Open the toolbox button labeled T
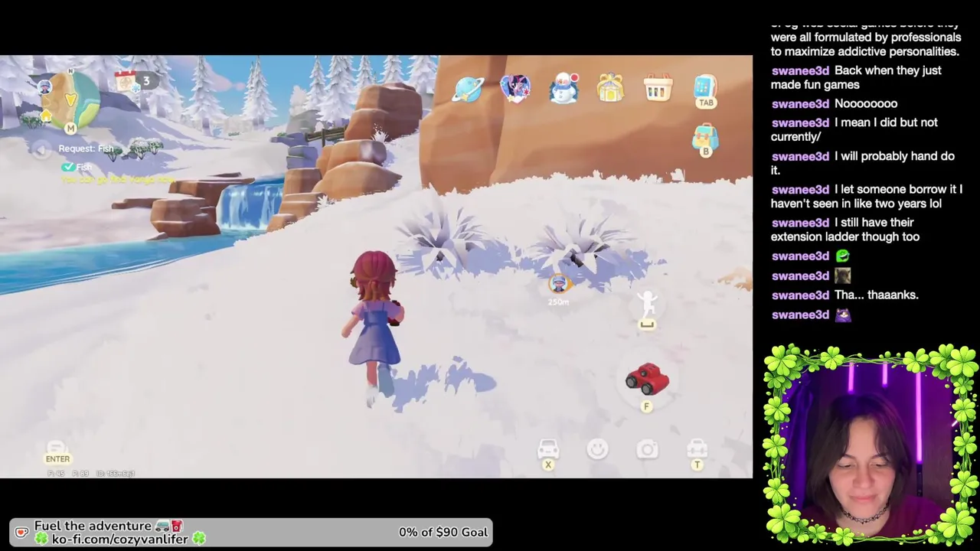 coord(697,453)
